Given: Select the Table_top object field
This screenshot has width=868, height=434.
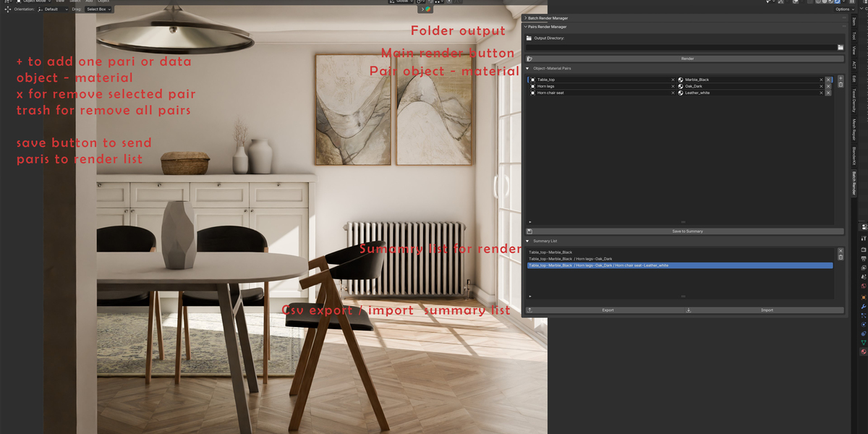Looking at the screenshot, I should [x=603, y=80].
